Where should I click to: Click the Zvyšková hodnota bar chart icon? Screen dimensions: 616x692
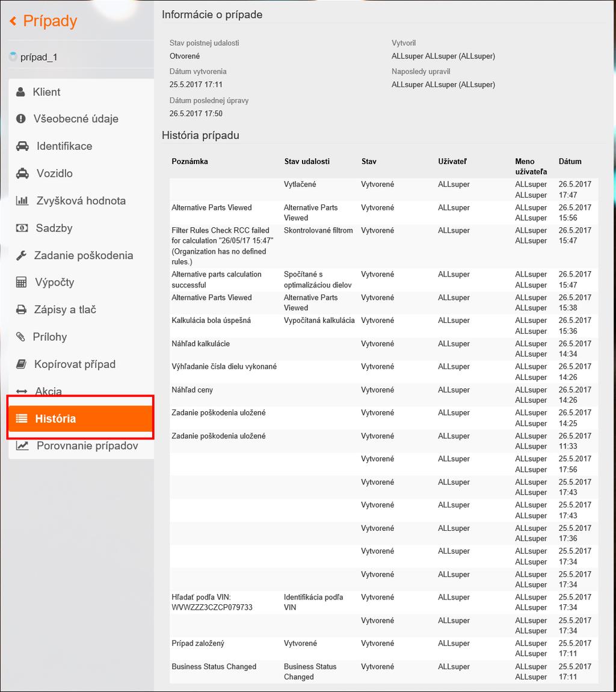(x=22, y=201)
